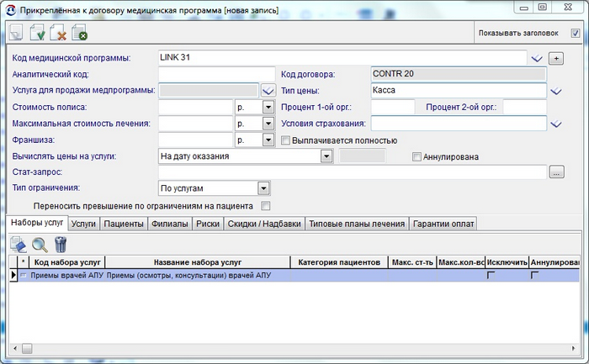The height and width of the screenshot is (364, 589).
Task: Open the Филиалы tab
Action: pyautogui.click(x=169, y=224)
